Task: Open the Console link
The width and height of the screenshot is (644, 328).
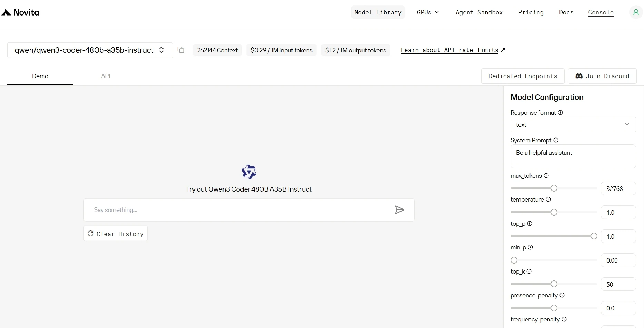Action: click(601, 12)
